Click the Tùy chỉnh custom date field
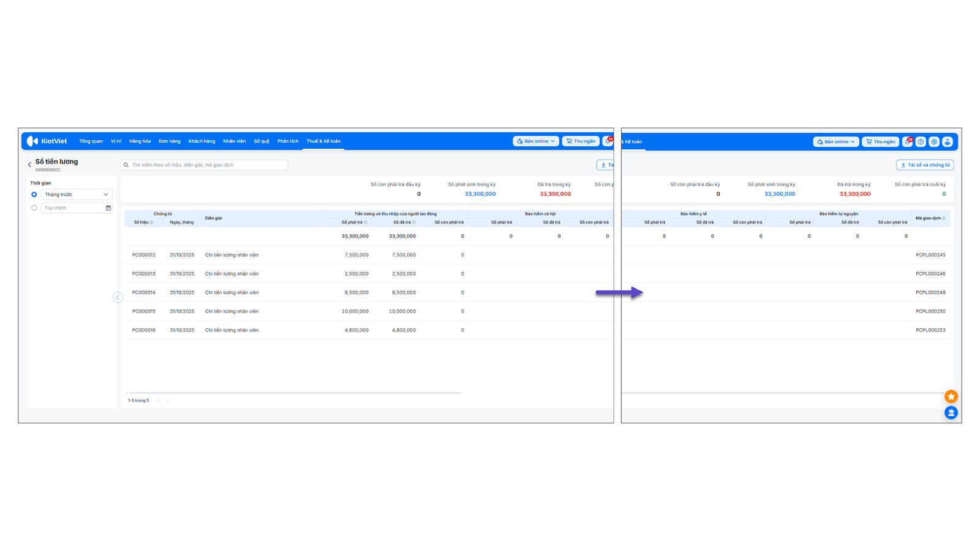The height and width of the screenshot is (551, 980). [77, 208]
